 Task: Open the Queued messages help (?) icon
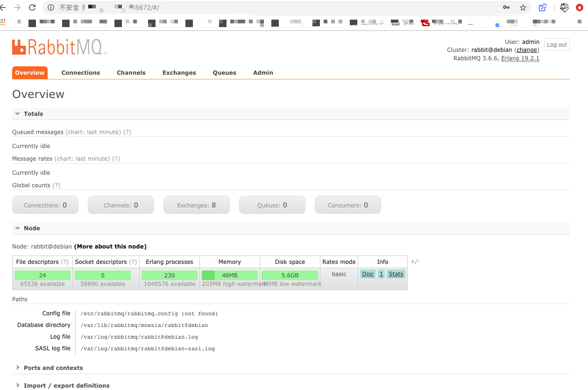(127, 132)
